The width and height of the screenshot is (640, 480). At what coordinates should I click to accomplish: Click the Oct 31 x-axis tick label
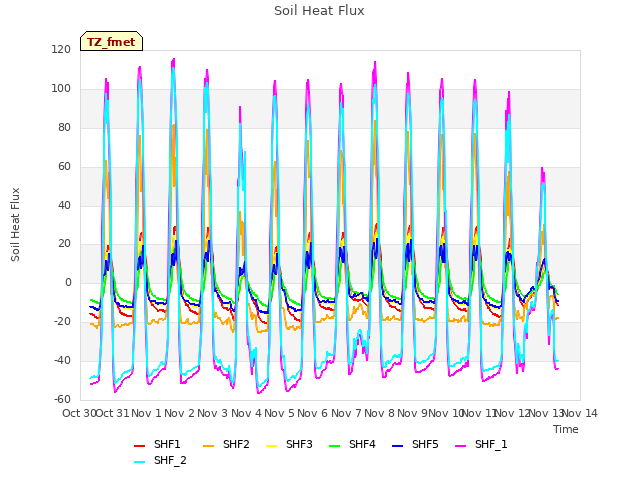112,413
